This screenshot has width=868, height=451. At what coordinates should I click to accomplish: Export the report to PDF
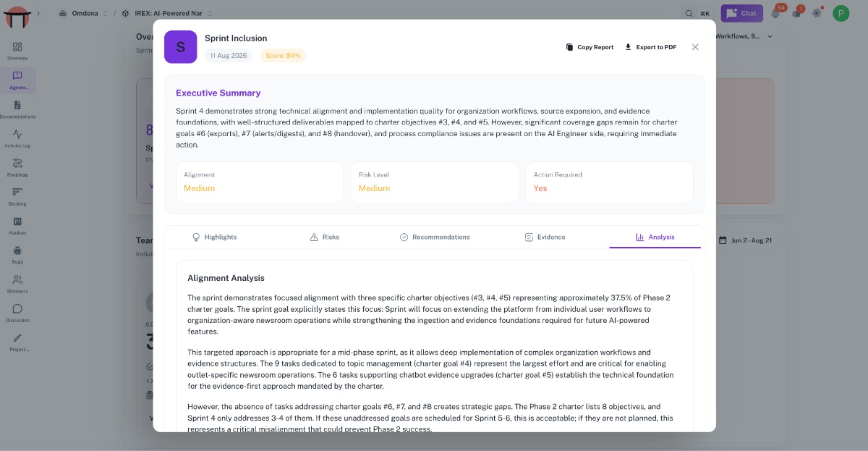tap(650, 47)
